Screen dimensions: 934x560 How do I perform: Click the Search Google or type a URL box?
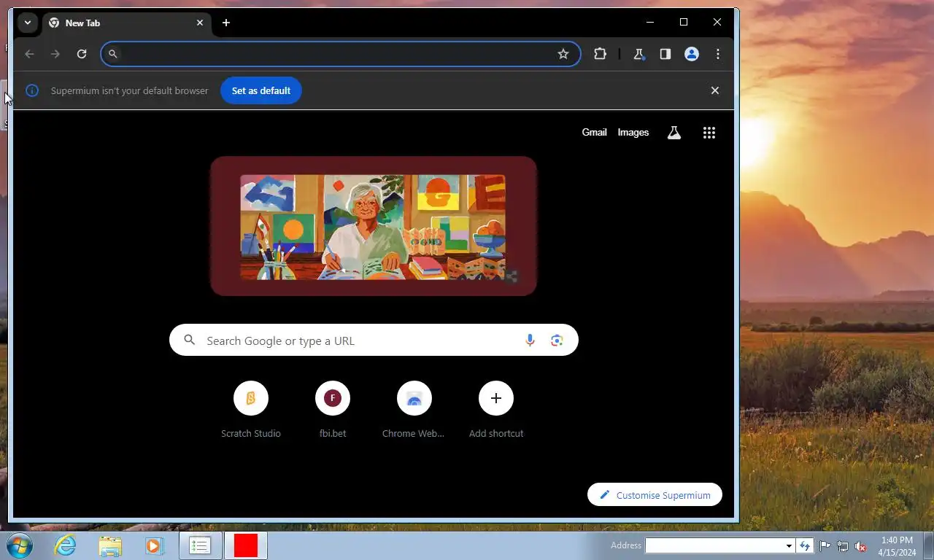pos(374,341)
